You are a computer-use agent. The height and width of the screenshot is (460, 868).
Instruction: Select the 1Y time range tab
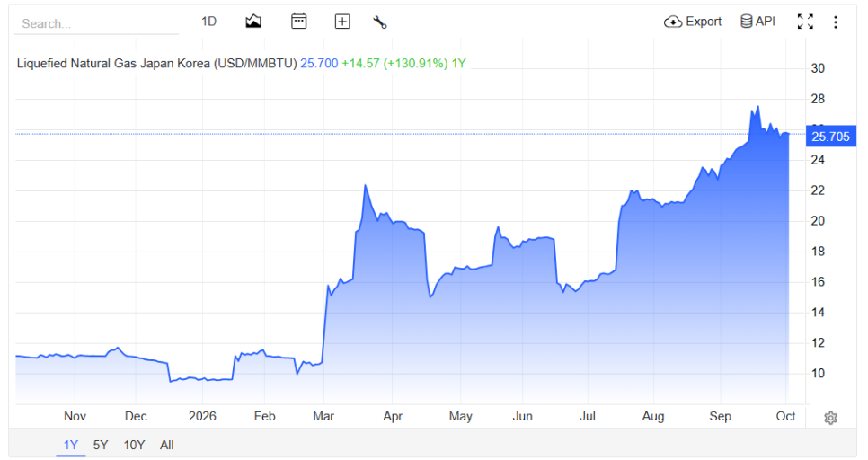click(x=71, y=445)
